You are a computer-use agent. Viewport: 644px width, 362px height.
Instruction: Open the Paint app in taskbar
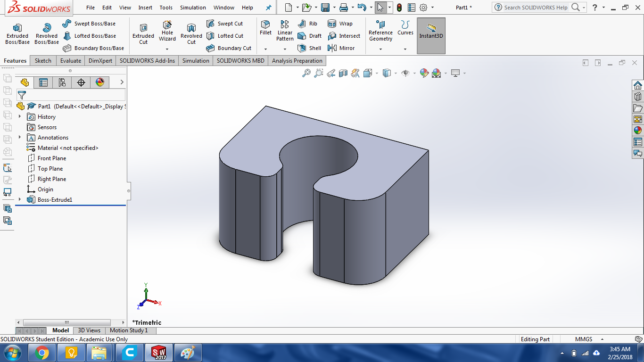click(188, 353)
